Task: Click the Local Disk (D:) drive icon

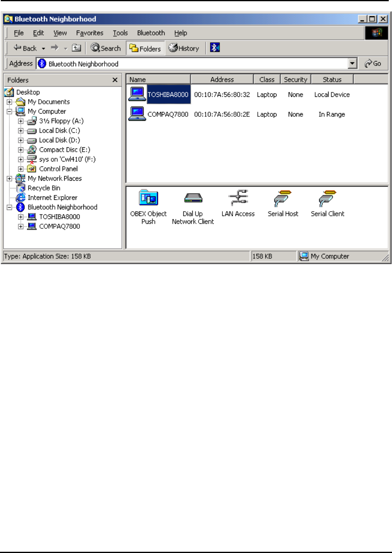Action: coord(32,140)
